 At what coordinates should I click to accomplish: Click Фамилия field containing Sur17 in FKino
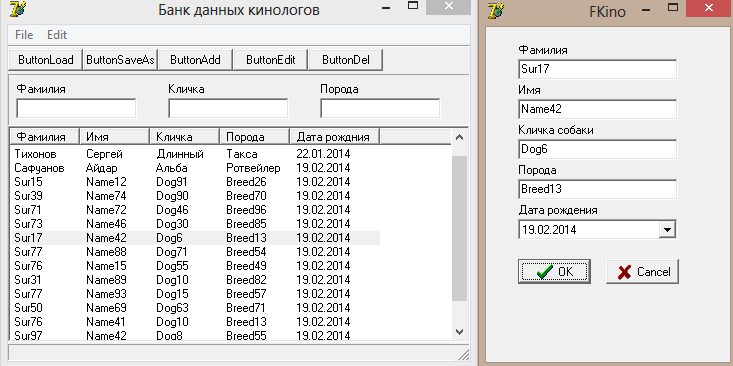click(x=597, y=69)
